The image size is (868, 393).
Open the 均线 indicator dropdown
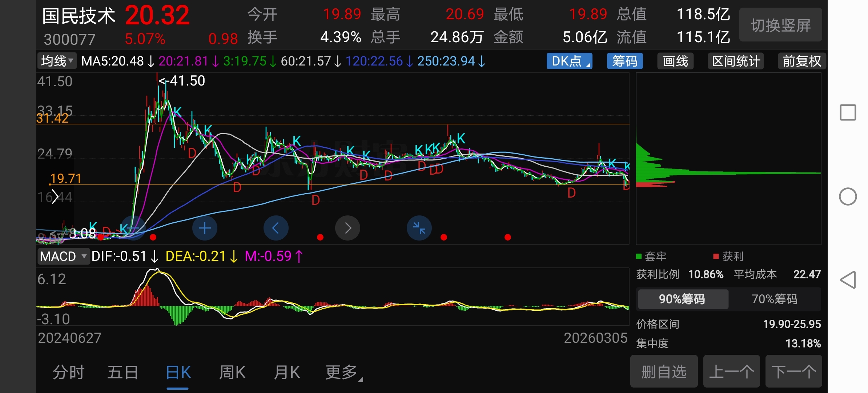click(57, 61)
